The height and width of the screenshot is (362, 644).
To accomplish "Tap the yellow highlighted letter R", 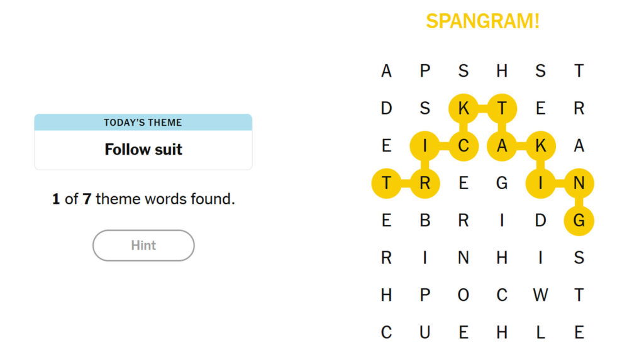I will click(x=425, y=184).
